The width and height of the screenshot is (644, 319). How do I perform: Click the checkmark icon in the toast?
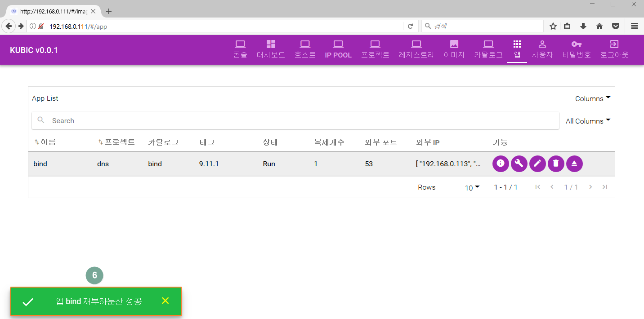click(28, 302)
